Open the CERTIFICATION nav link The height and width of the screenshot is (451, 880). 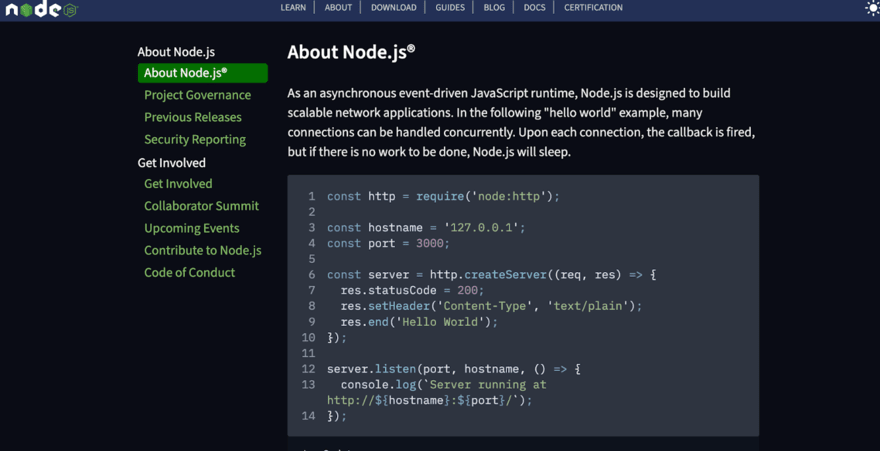tap(593, 7)
